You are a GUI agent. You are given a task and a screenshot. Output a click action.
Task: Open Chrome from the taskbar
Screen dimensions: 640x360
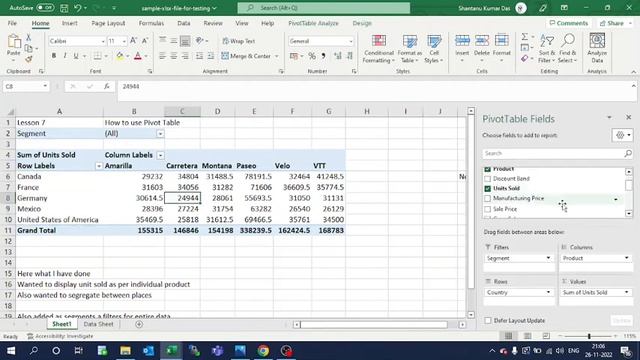point(263,351)
